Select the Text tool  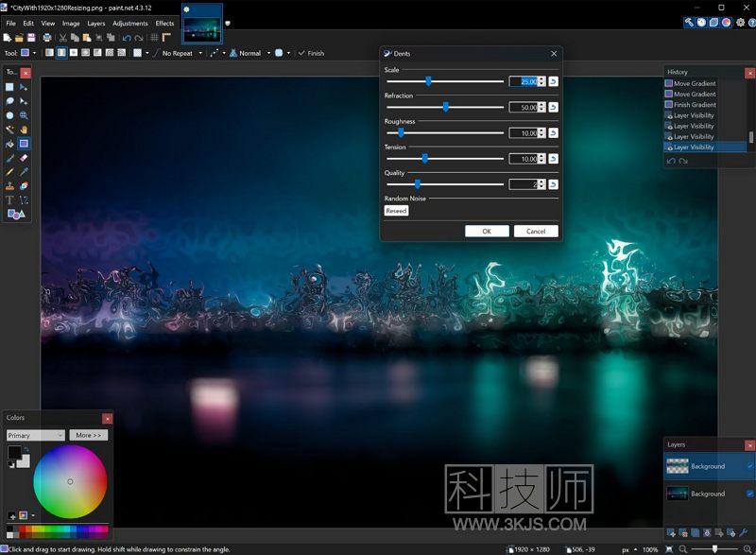click(x=9, y=200)
